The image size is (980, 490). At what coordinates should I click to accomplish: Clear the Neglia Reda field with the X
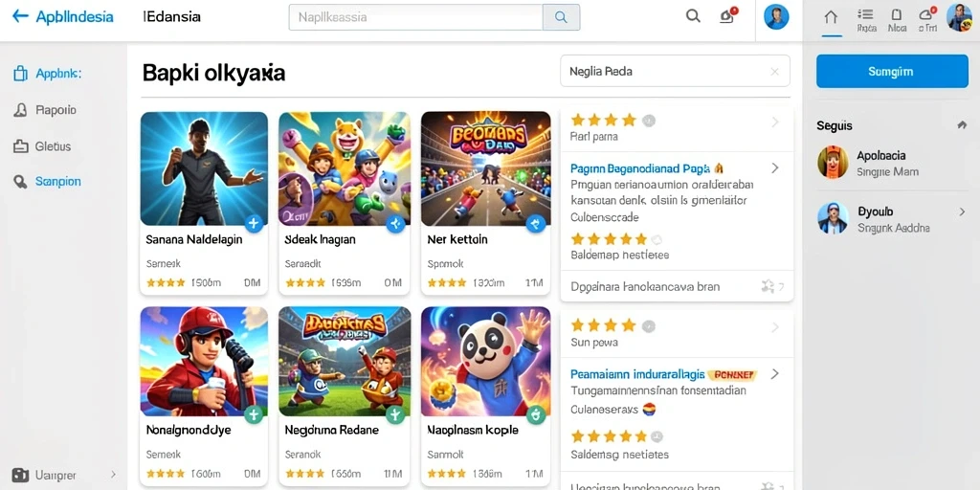click(774, 72)
